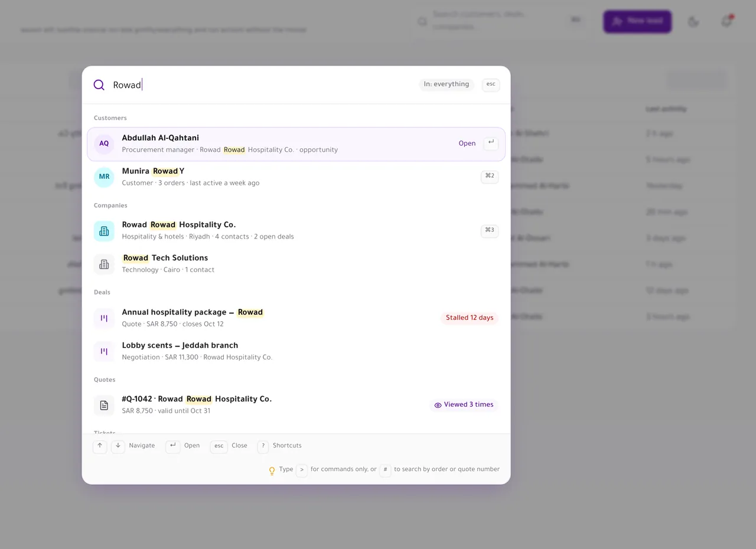Focus the palette search field containing Rowad

click(x=263, y=85)
